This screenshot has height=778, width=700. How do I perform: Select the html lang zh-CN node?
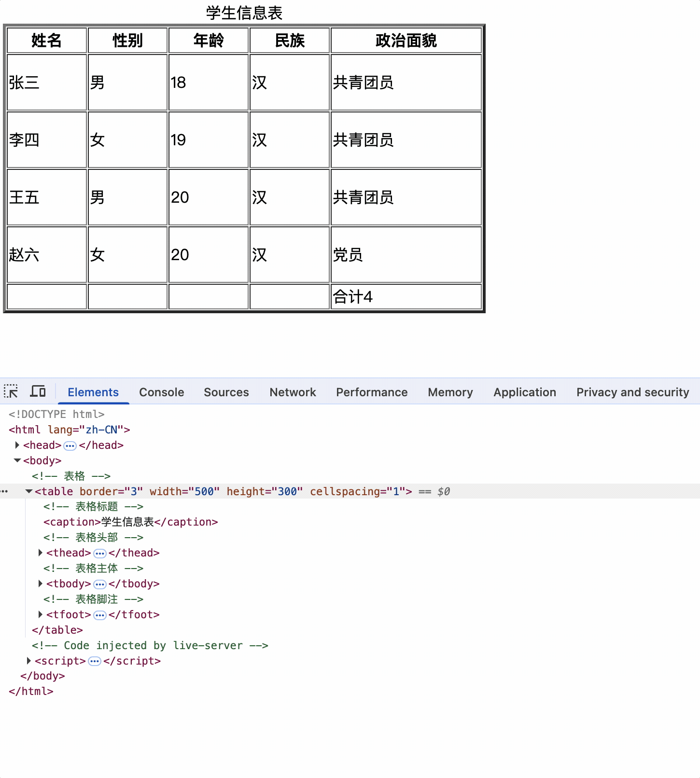tap(70, 430)
